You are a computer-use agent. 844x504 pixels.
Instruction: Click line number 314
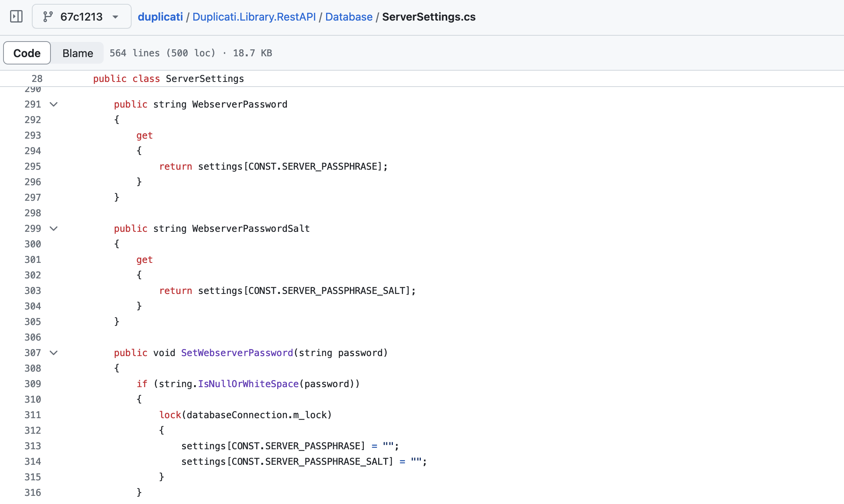click(x=33, y=461)
